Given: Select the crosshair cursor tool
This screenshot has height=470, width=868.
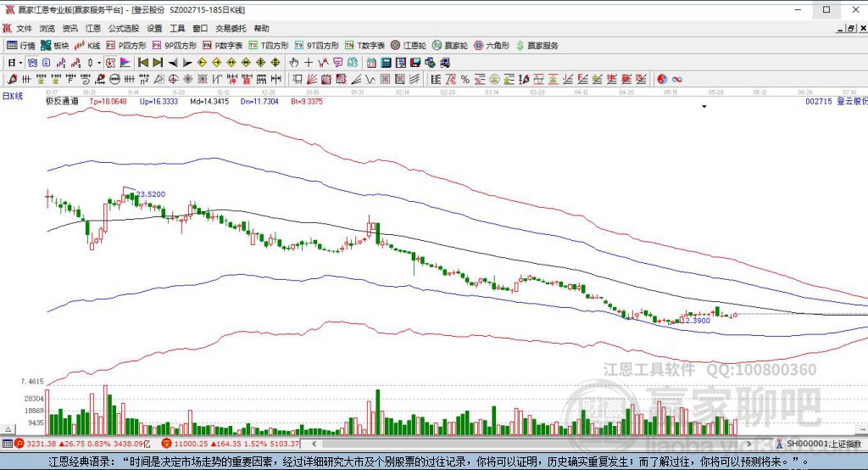Looking at the screenshot, I should (309, 63).
